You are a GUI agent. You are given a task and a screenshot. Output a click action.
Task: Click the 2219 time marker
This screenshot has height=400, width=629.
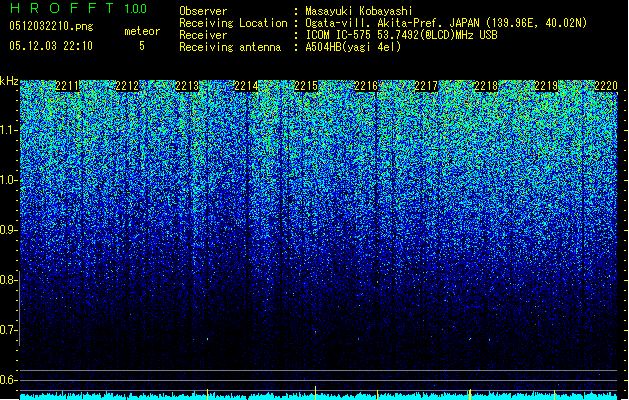[546, 86]
